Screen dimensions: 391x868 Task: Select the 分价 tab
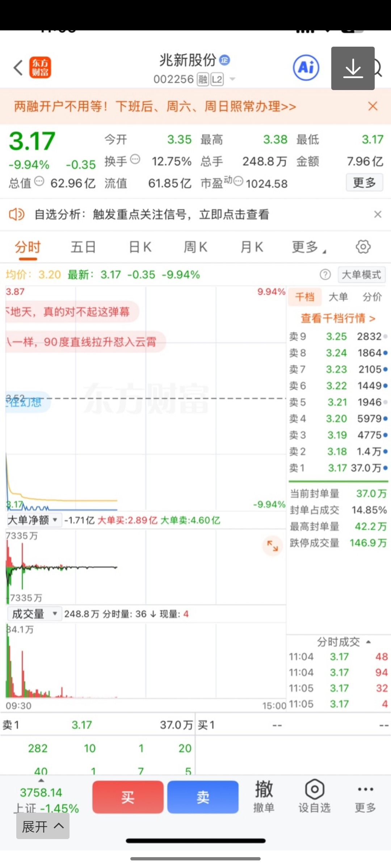point(372,297)
